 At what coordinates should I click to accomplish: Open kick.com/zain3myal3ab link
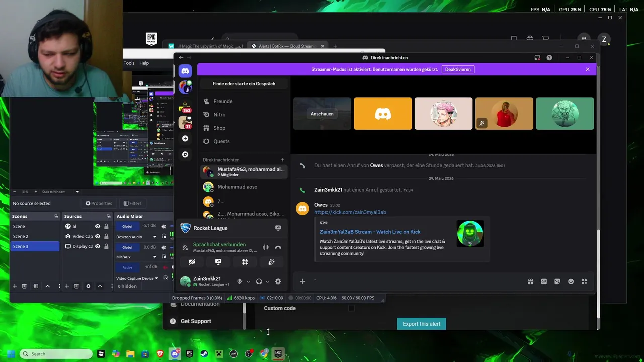tap(350, 212)
